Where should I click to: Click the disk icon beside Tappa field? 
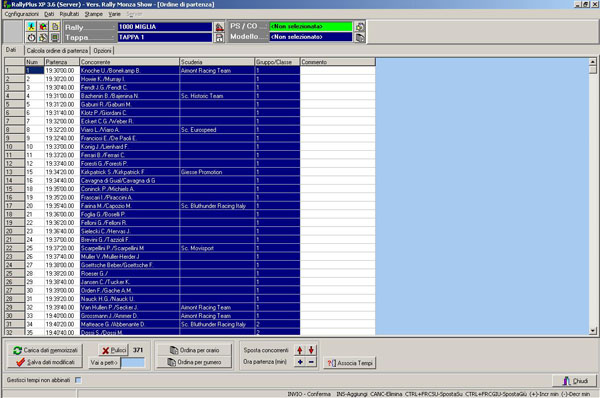tap(219, 38)
